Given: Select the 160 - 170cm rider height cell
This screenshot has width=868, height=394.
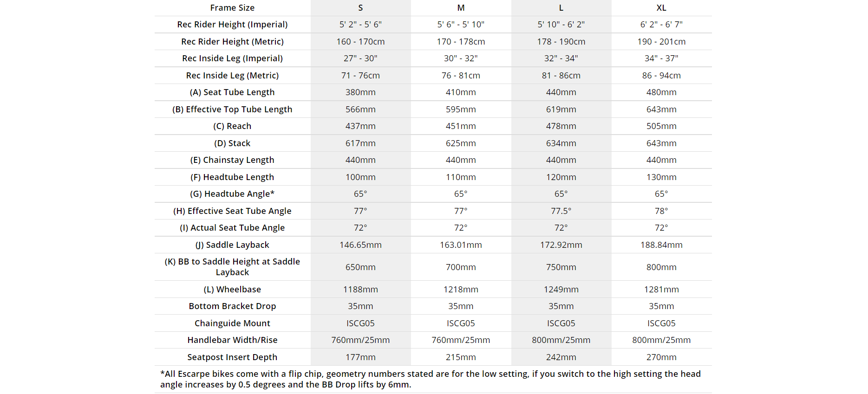Looking at the screenshot, I should [x=360, y=42].
